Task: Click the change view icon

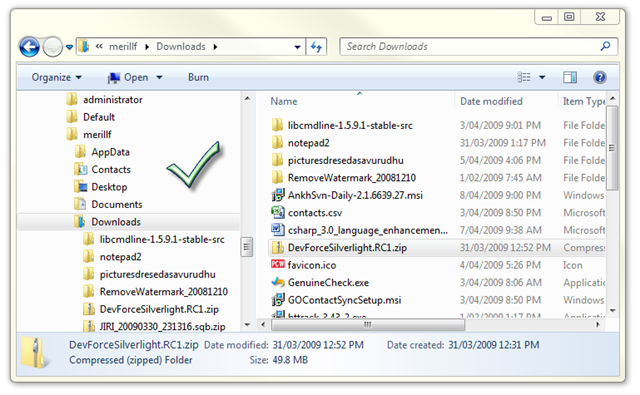Action: [524, 77]
